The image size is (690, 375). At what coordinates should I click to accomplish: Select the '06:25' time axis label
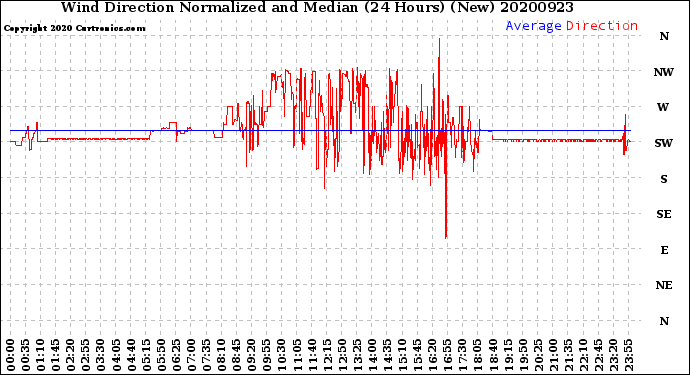(x=176, y=355)
